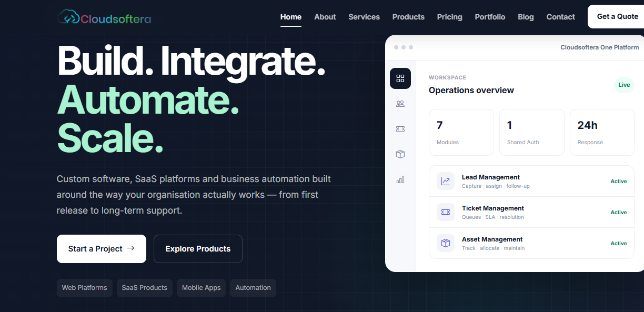Click the Get a Quote button
The width and height of the screenshot is (644, 312).
(616, 16)
